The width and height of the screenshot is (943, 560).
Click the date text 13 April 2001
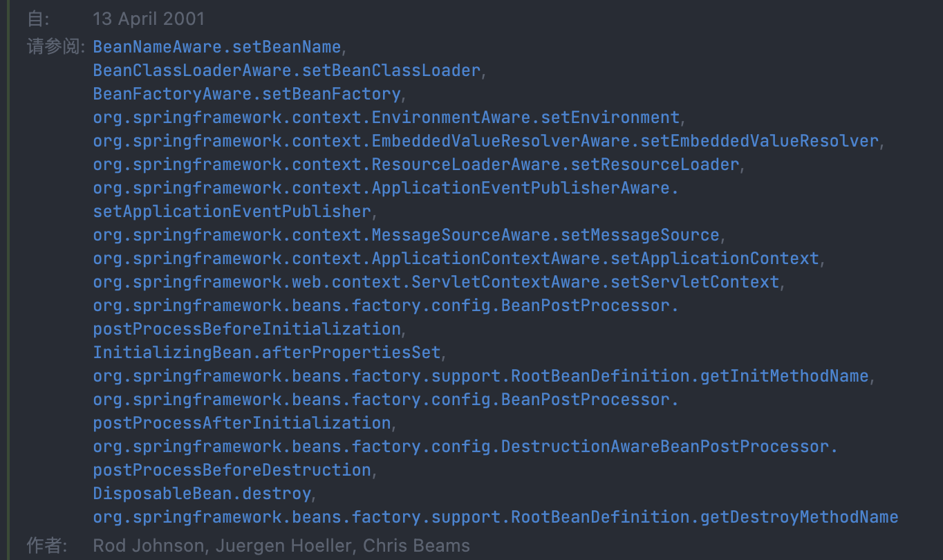pyautogui.click(x=148, y=19)
